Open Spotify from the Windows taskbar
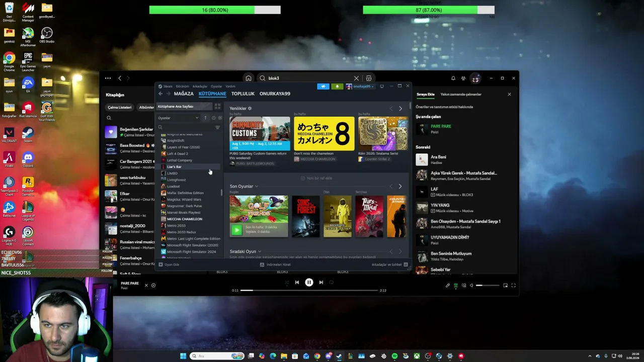 click(394, 356)
